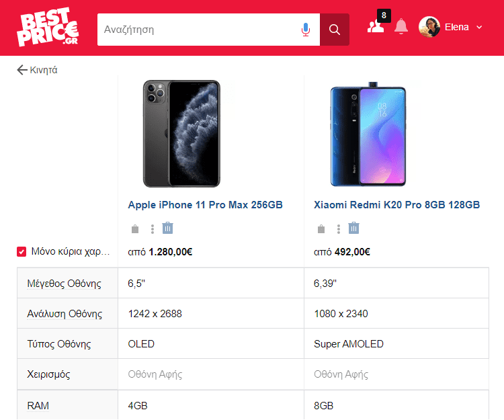Screen dimensions: 504x420
Task: Expand Elena user menu chevron
Action: [479, 28]
